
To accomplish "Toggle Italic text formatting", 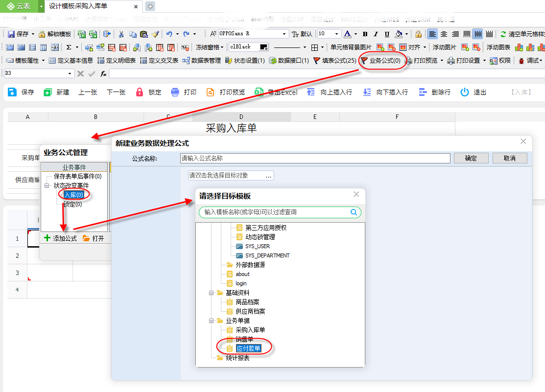I will coord(376,34).
